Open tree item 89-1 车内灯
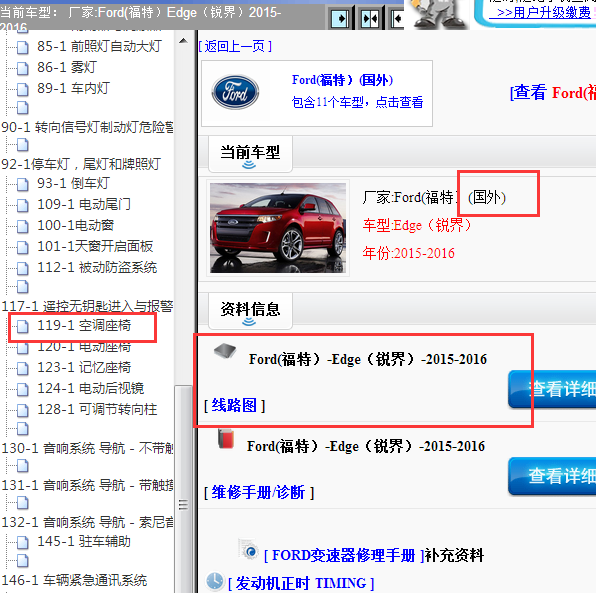This screenshot has height=593, width=596. pyautogui.click(x=73, y=88)
